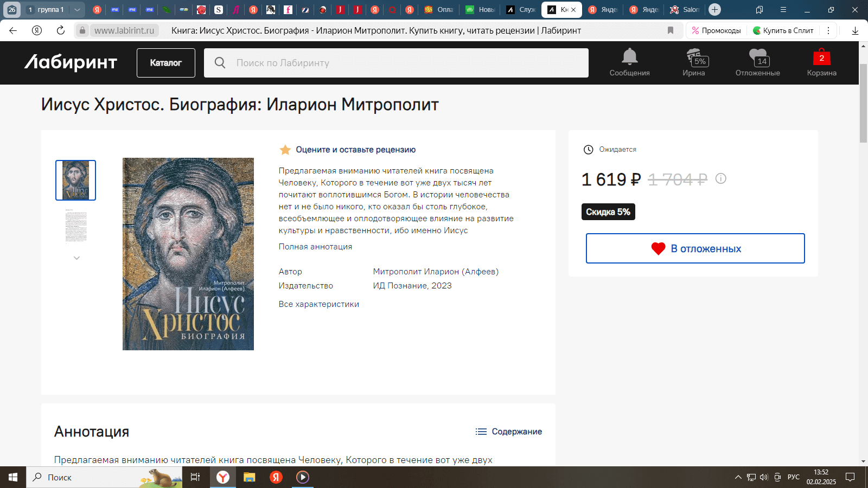This screenshot has width=868, height=488.
Task: Open new browser tab
Action: click(x=714, y=9)
